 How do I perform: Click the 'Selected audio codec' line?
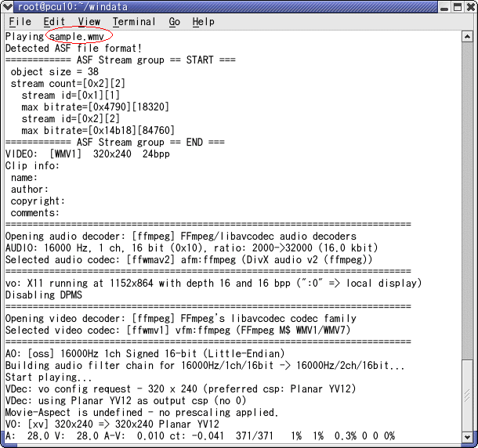pos(189,260)
